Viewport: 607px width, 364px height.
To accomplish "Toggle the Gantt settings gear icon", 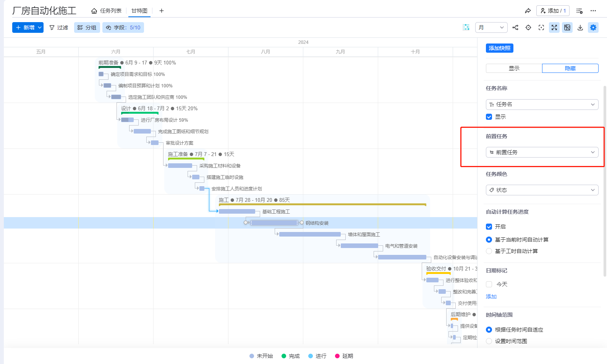I will coord(593,27).
